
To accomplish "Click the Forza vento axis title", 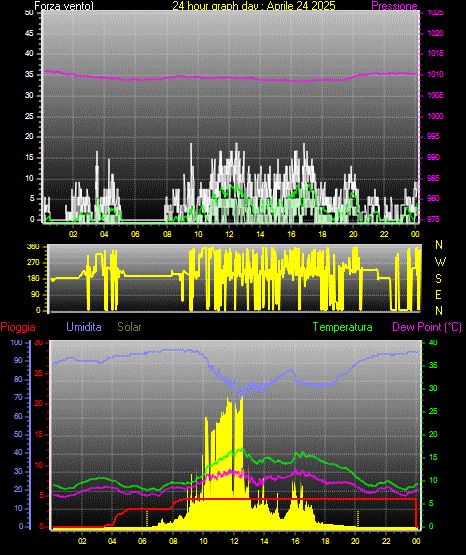I will click(64, 6).
